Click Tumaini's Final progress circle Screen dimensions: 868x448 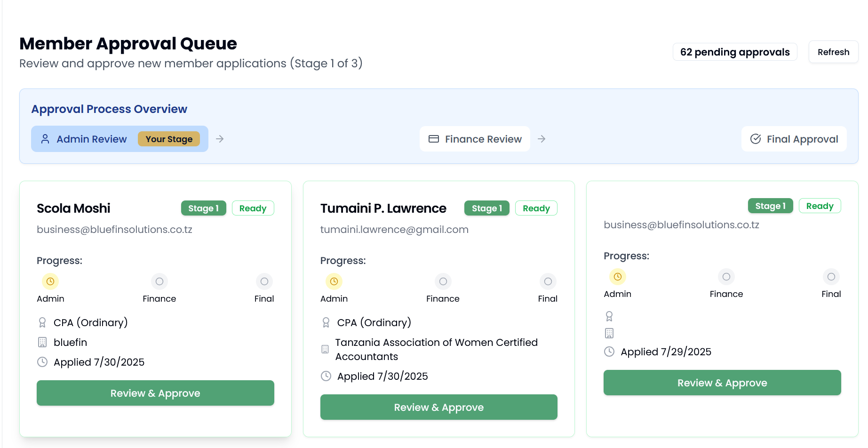[548, 281]
